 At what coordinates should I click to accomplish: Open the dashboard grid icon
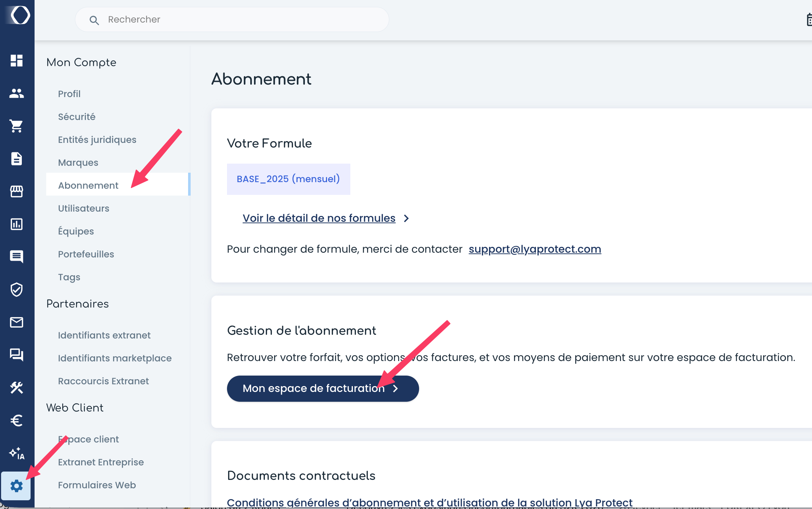tap(17, 61)
